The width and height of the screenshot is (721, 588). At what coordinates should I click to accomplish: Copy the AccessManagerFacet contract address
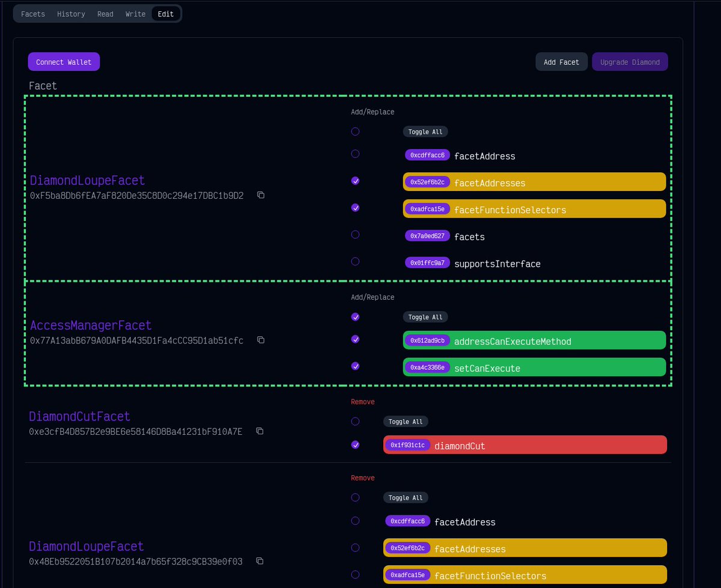tap(260, 340)
